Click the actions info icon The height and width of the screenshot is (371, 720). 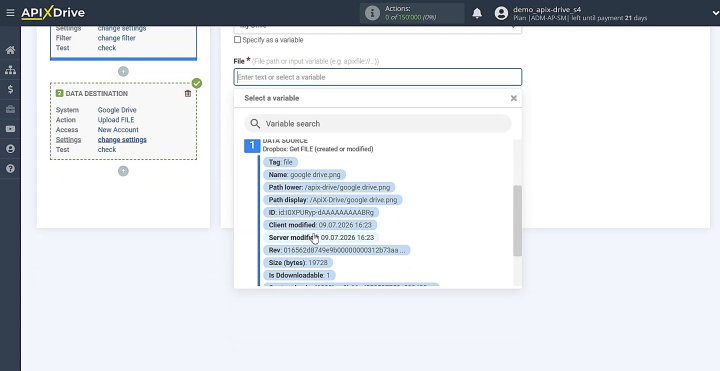click(x=372, y=13)
